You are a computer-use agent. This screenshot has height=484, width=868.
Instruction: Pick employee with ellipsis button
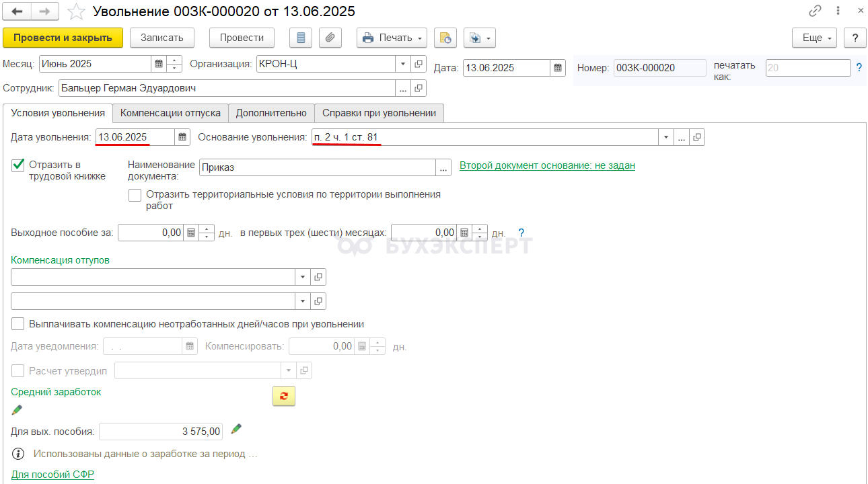click(x=403, y=88)
